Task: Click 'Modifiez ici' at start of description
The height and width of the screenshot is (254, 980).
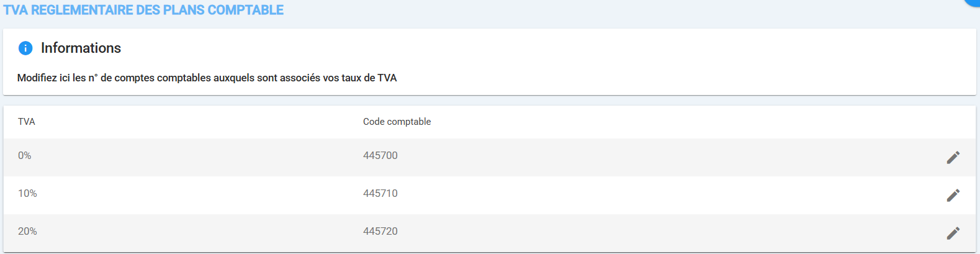Action: 43,78
